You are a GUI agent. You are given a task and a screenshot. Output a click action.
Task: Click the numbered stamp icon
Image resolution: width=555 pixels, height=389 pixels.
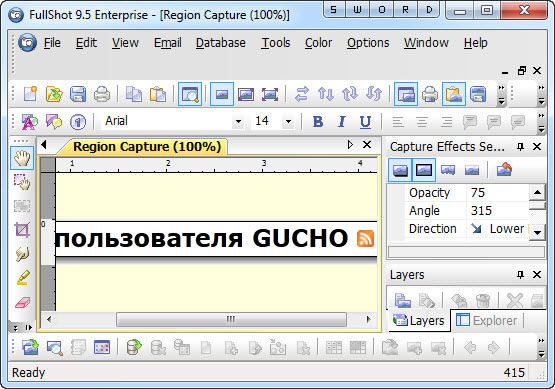(x=78, y=122)
